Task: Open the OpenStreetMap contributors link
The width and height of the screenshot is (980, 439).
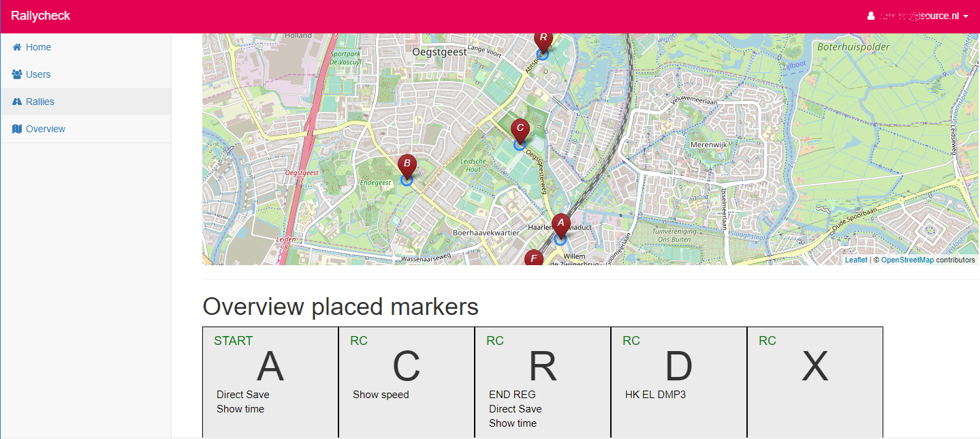Action: [x=907, y=260]
